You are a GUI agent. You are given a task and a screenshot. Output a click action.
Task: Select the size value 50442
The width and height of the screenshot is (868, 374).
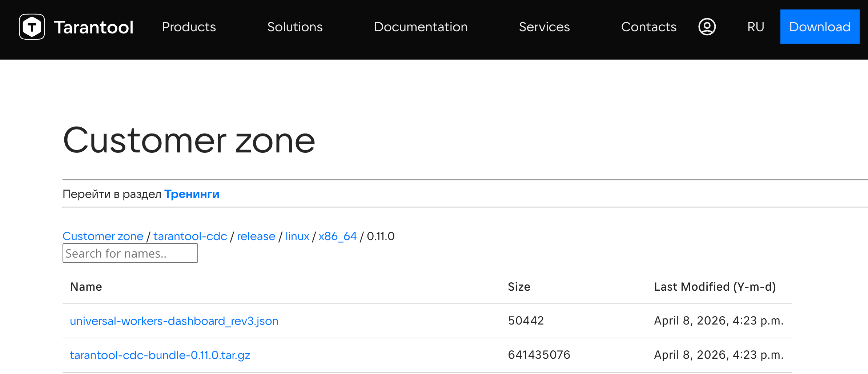(526, 321)
